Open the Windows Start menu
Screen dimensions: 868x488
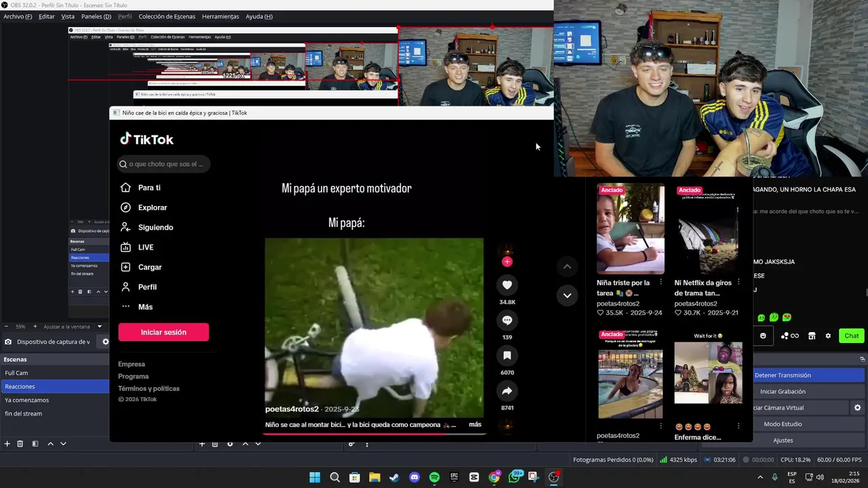315,477
